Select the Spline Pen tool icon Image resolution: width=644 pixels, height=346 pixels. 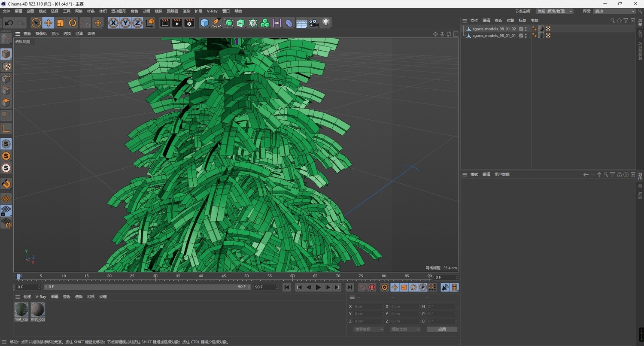[217, 23]
